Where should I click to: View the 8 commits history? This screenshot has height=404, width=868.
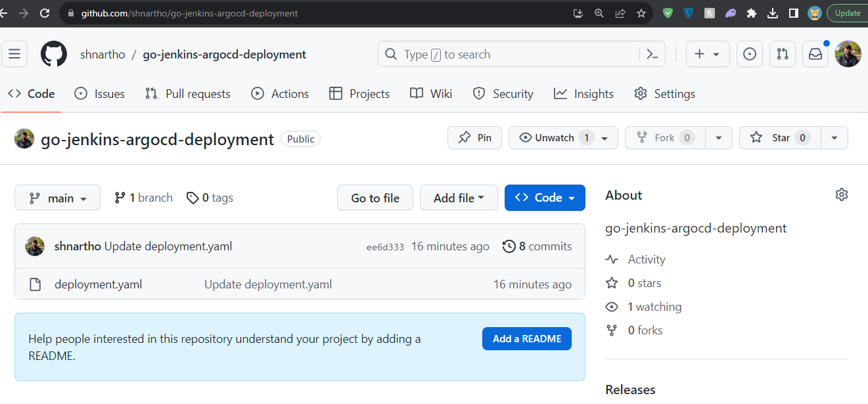pos(537,246)
